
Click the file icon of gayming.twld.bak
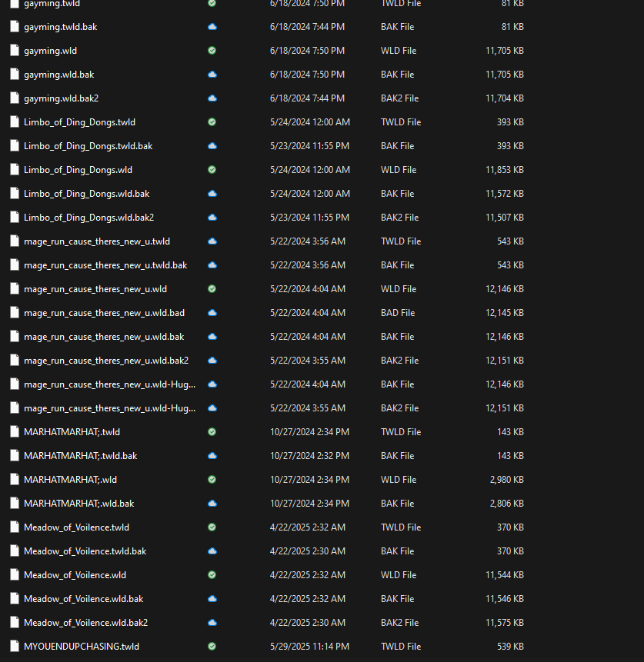(x=15, y=27)
